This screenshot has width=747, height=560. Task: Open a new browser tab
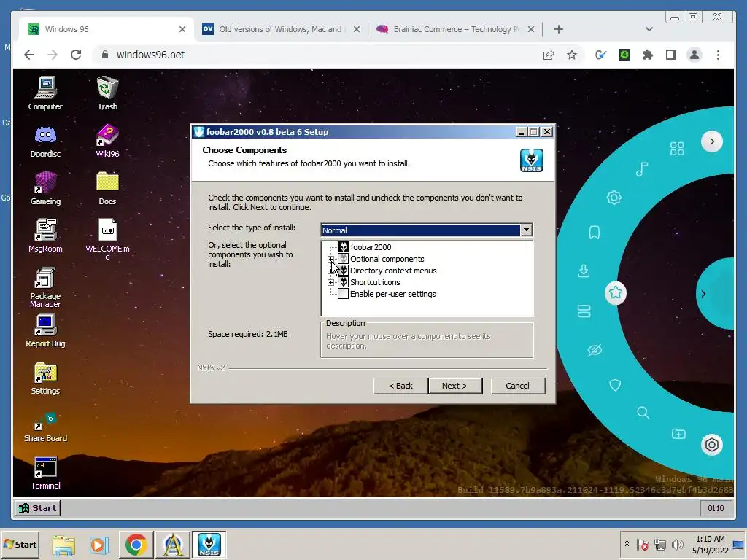(x=559, y=29)
